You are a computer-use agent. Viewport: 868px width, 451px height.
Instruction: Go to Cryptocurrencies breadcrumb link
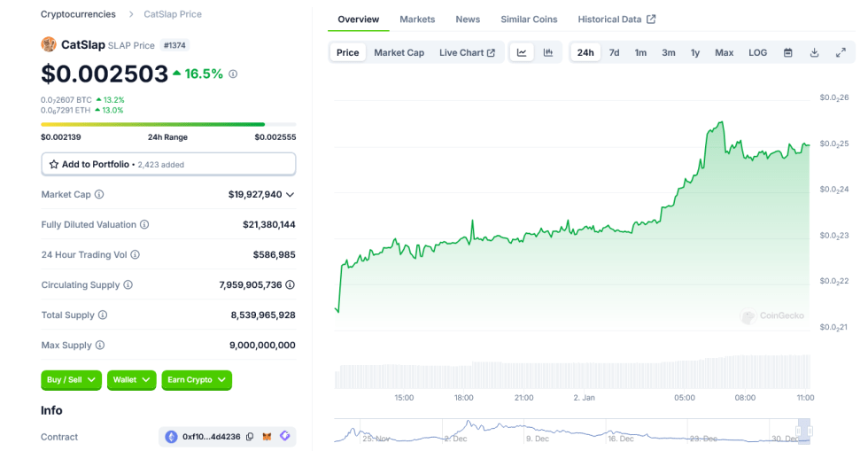coord(78,14)
